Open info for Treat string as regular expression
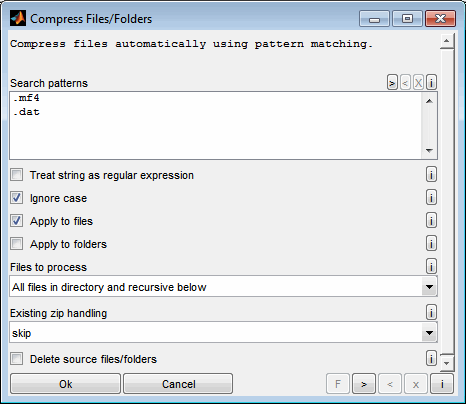The width and height of the screenshot is (466, 404). (431, 174)
